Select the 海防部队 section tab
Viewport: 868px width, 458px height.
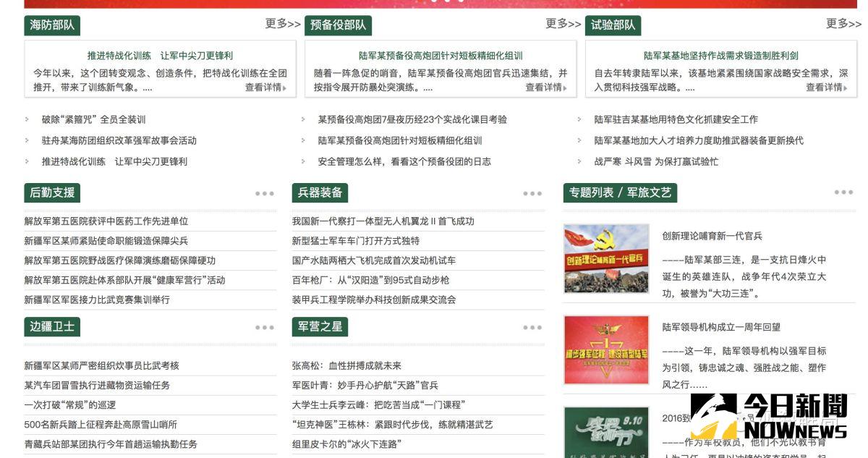(52, 25)
